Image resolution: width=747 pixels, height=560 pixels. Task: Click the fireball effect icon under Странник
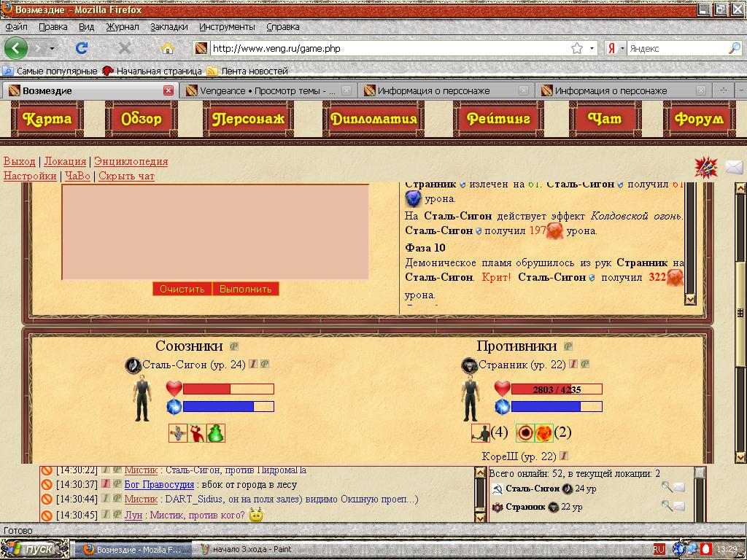tap(543, 433)
